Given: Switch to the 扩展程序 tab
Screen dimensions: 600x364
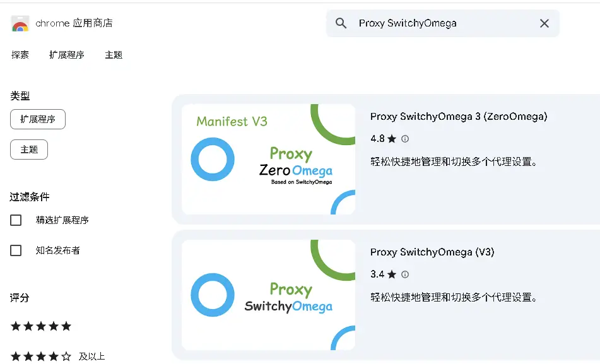Looking at the screenshot, I should 67,55.
